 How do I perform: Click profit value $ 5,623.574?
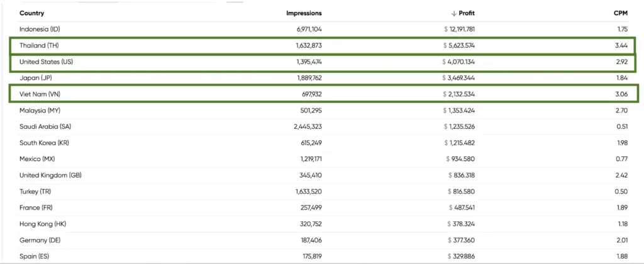coord(459,46)
